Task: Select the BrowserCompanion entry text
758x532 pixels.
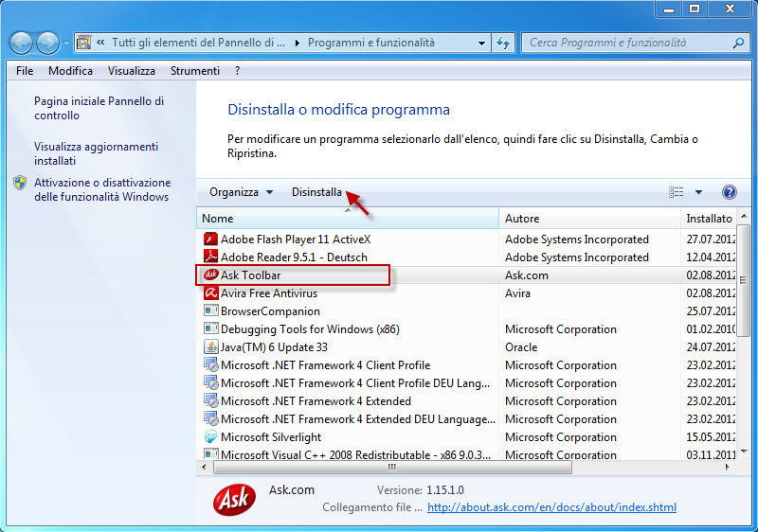Action: click(x=270, y=311)
